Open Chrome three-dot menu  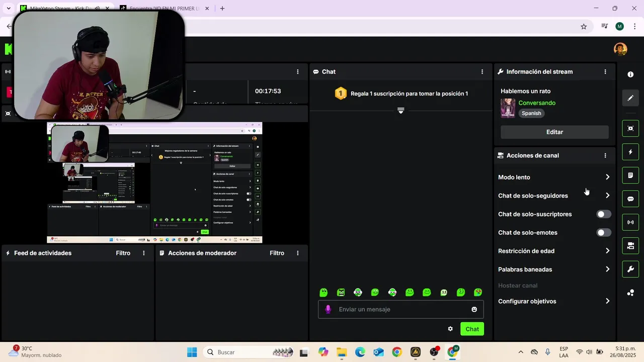(x=634, y=27)
